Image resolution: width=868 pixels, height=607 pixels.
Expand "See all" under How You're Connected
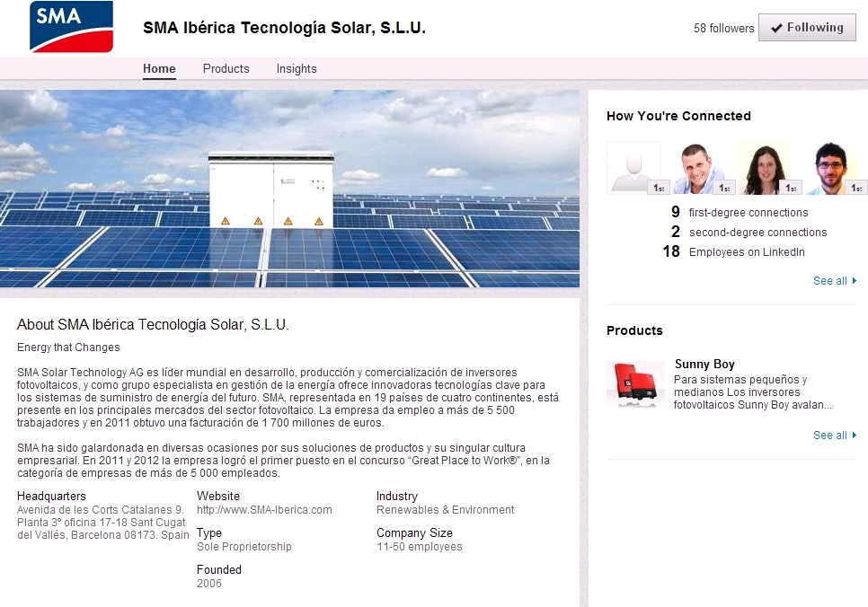click(831, 280)
